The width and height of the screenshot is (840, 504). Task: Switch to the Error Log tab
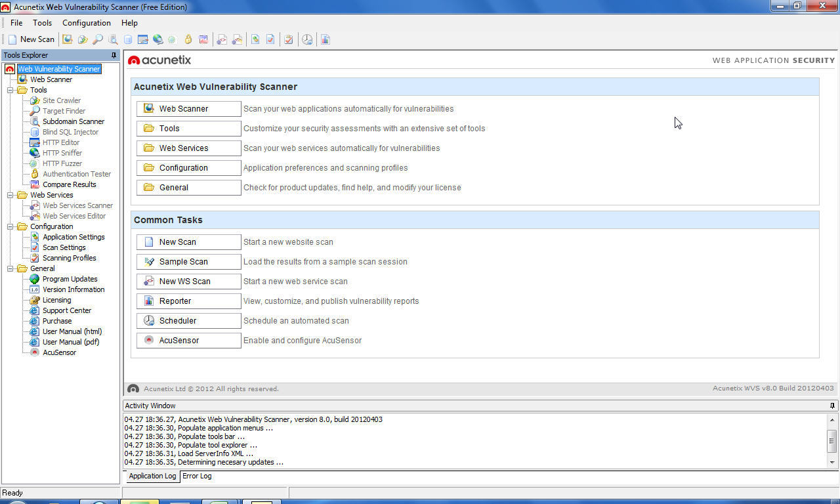pos(196,476)
